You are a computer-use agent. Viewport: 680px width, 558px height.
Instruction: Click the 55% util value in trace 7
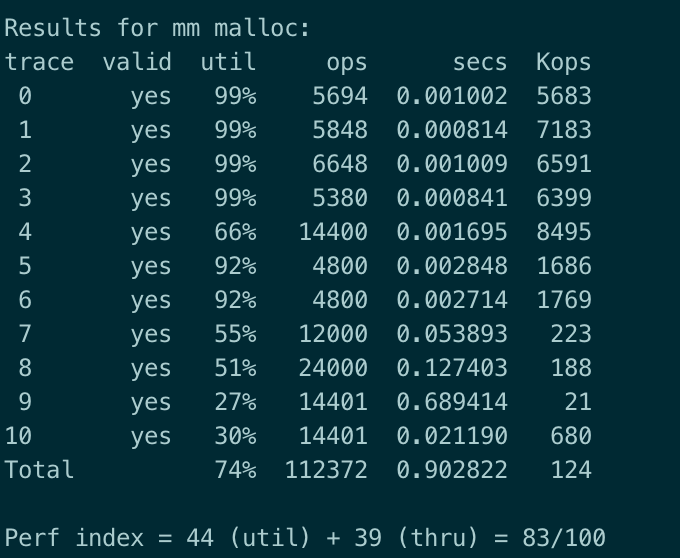235,333
